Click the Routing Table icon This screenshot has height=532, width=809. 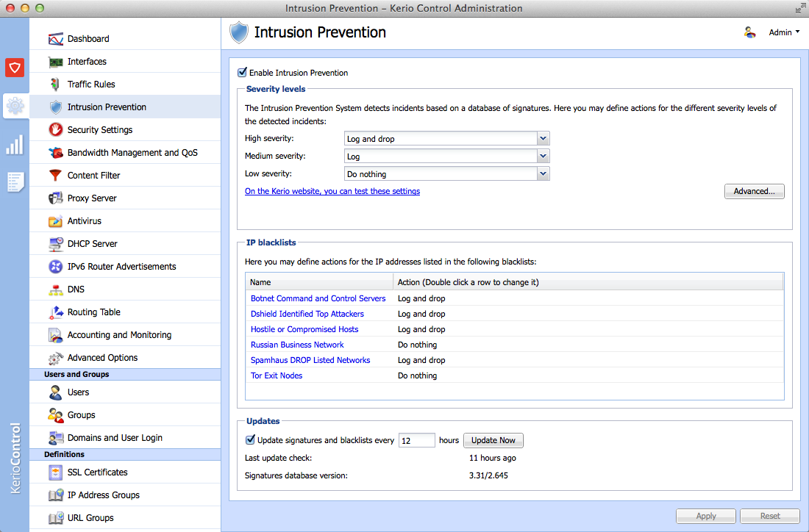(x=55, y=312)
